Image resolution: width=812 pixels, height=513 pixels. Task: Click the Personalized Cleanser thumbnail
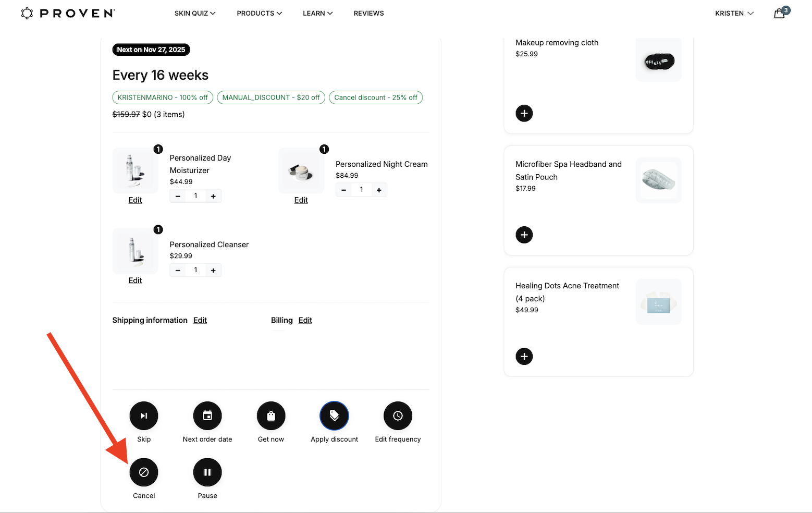pos(136,251)
